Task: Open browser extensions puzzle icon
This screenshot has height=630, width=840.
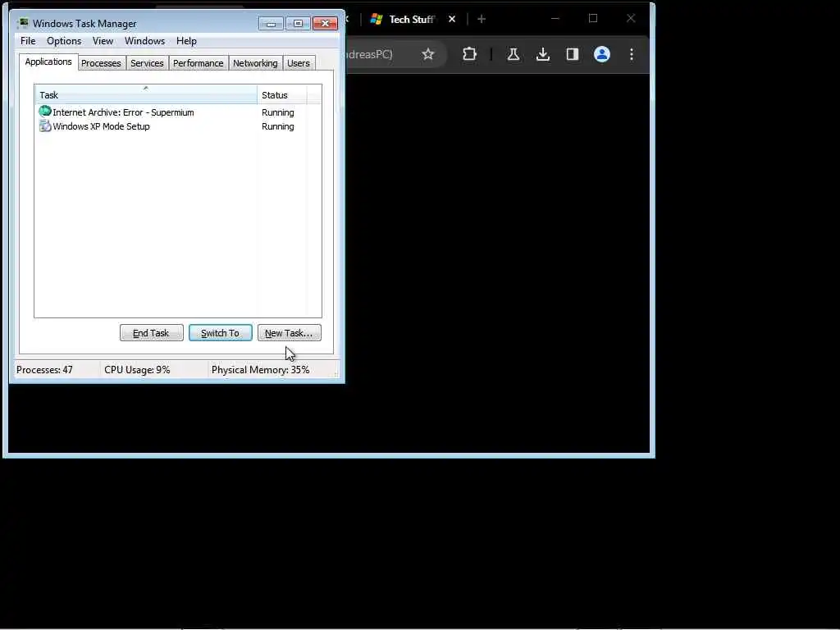Action: click(x=469, y=54)
